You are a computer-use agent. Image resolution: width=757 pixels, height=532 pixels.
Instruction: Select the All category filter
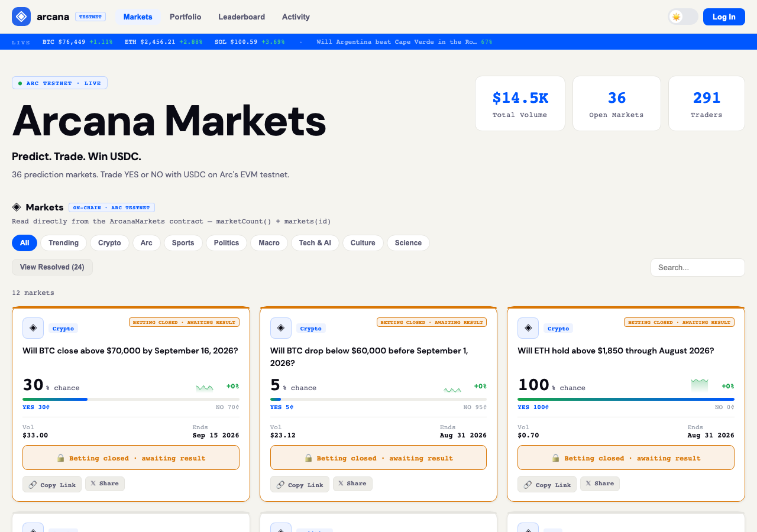(x=24, y=243)
